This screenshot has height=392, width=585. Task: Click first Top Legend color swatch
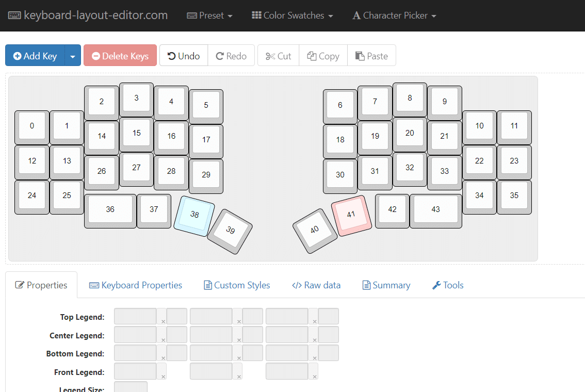[x=177, y=316]
